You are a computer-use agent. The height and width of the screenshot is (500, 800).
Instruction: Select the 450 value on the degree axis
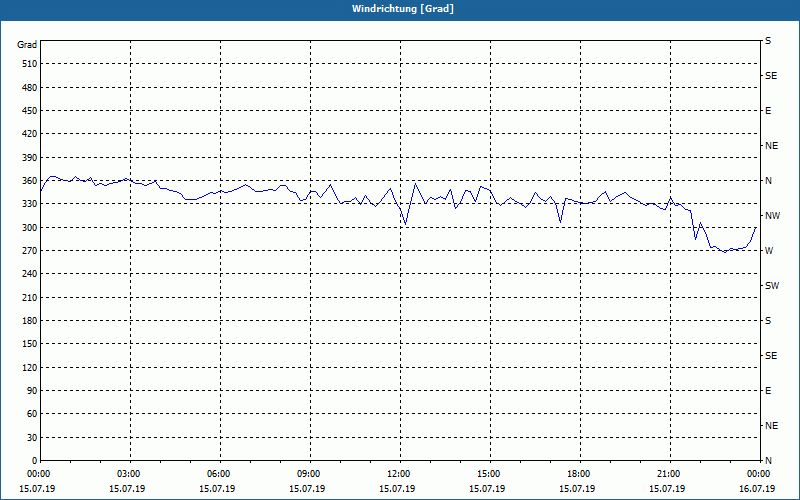[x=29, y=111]
